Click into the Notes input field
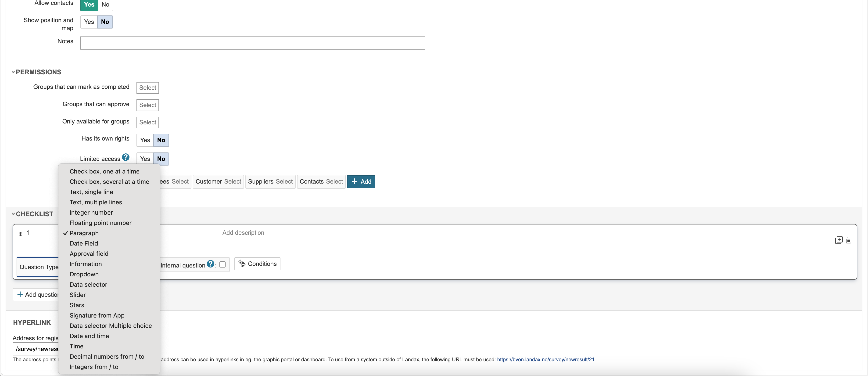The image size is (868, 376). 252,43
